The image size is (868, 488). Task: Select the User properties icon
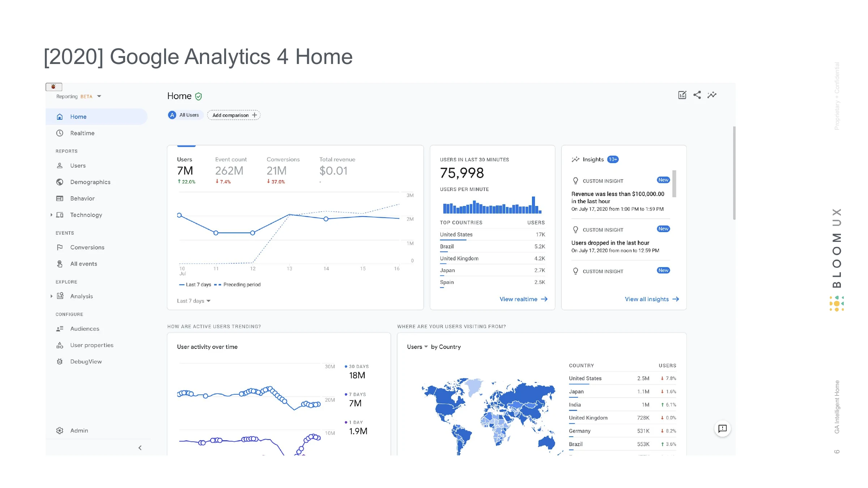60,345
